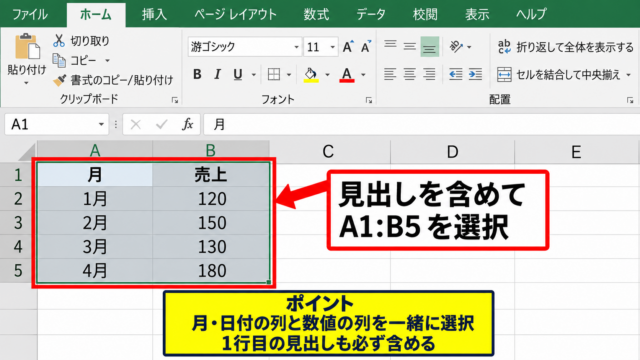Screen dimensions: 640x360
Task: Click the Copy (コピー) icon
Action: [59, 61]
